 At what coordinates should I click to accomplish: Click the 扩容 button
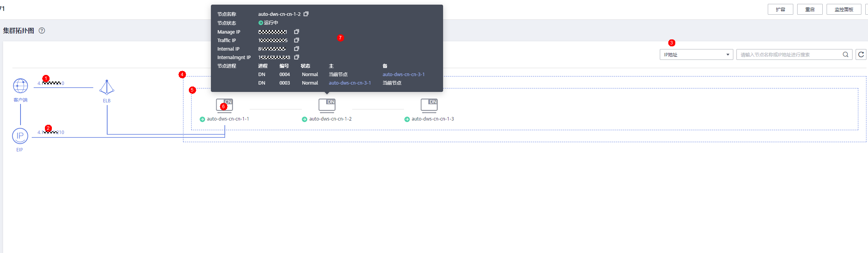pos(781,9)
